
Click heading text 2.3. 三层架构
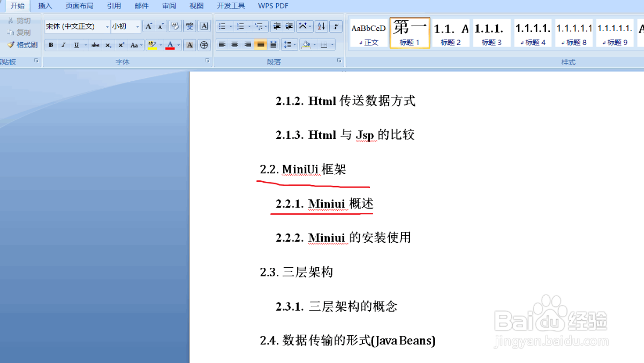297,272
